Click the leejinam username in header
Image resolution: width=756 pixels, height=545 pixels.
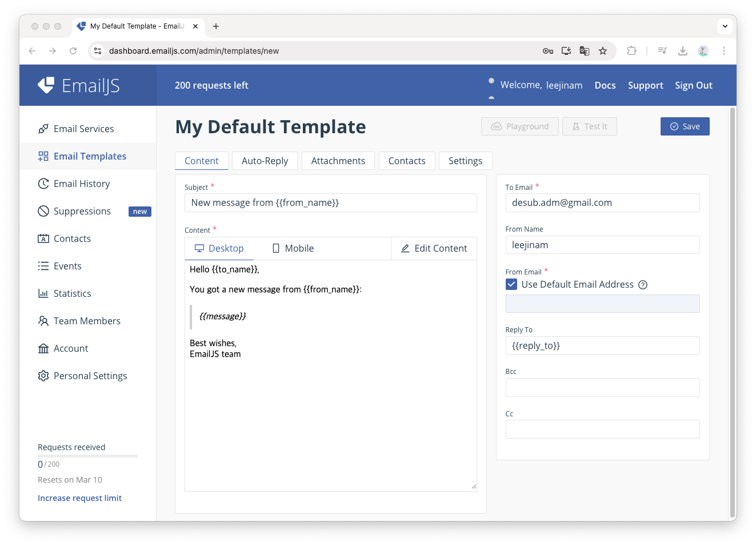point(564,85)
